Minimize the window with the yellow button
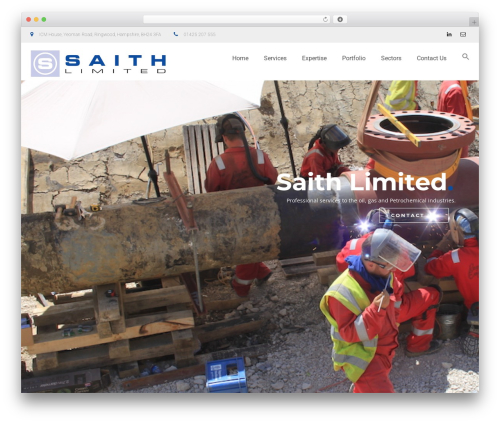 [x=36, y=19]
